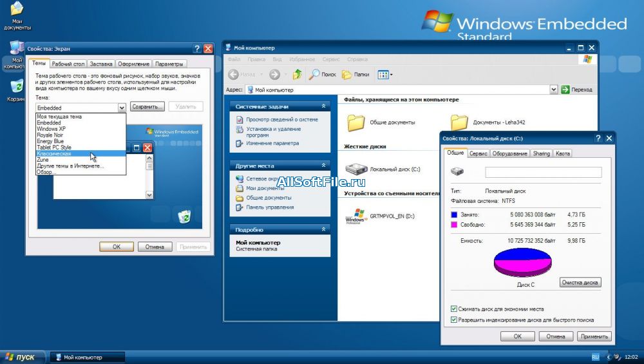Screen dimensions: 644x364
Task: Click Apply in Local Disk properties
Action: [594, 336]
